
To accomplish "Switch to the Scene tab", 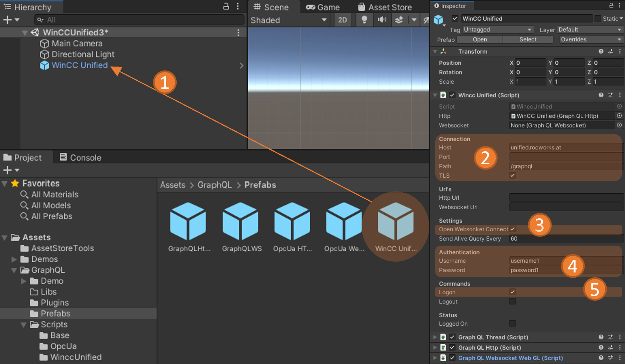I will coord(271,7).
